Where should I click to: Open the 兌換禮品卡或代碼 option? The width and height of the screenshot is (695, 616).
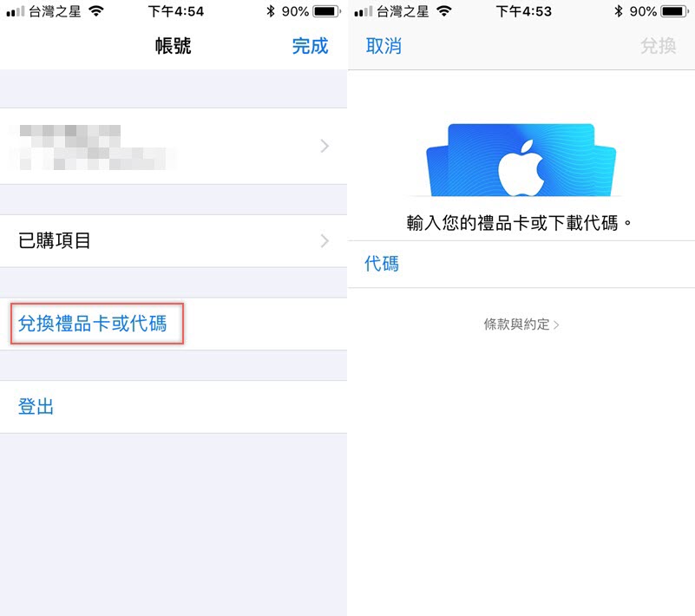pos(92,324)
